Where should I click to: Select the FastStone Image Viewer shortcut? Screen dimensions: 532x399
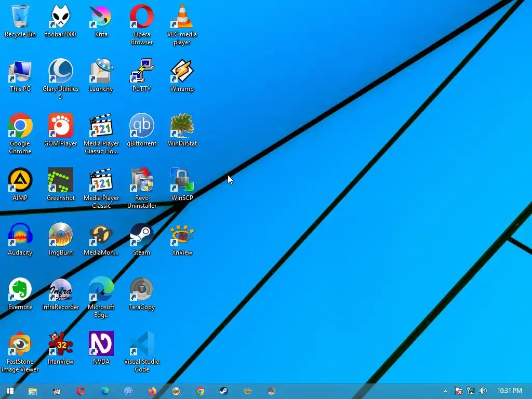point(20,353)
